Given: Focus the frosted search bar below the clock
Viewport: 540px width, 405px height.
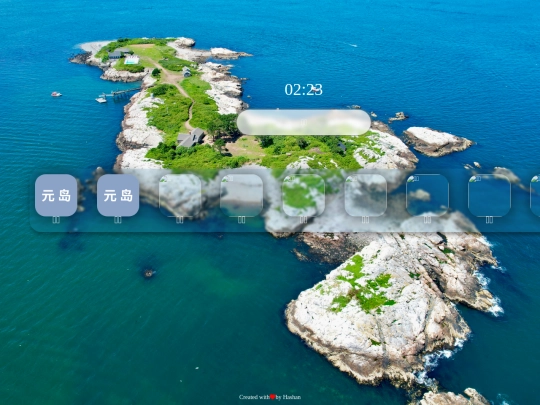Looking at the screenshot, I should [304, 122].
